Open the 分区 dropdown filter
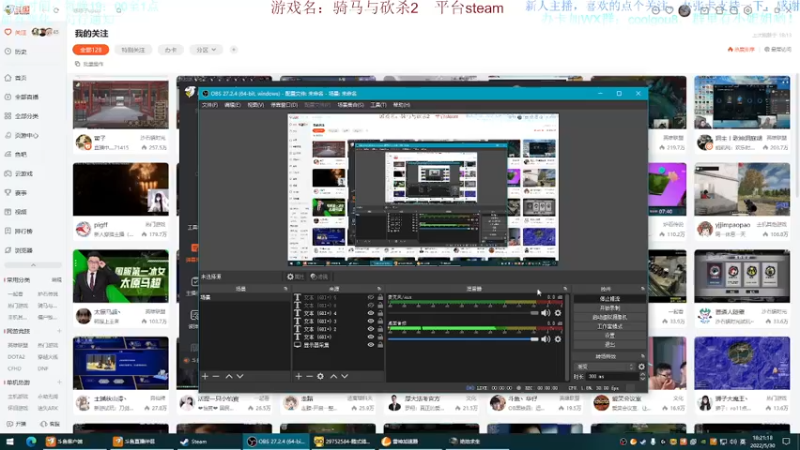This screenshot has height=450, width=800. pyautogui.click(x=206, y=49)
